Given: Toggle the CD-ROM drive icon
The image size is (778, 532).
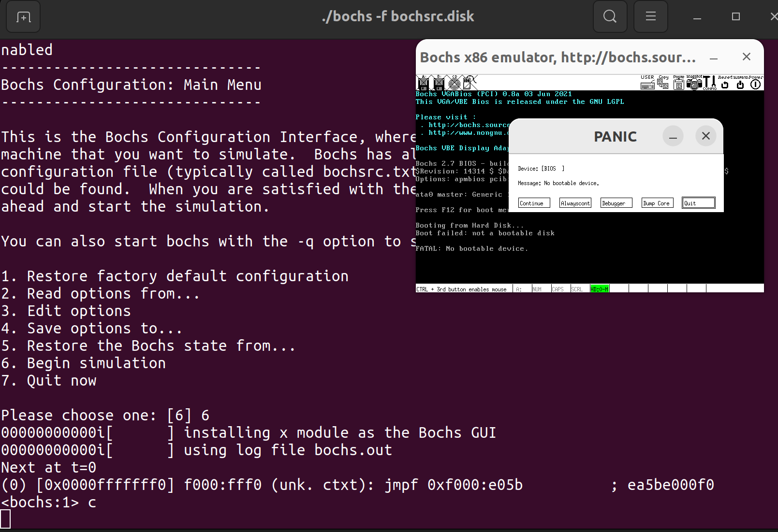Looking at the screenshot, I should (x=454, y=83).
